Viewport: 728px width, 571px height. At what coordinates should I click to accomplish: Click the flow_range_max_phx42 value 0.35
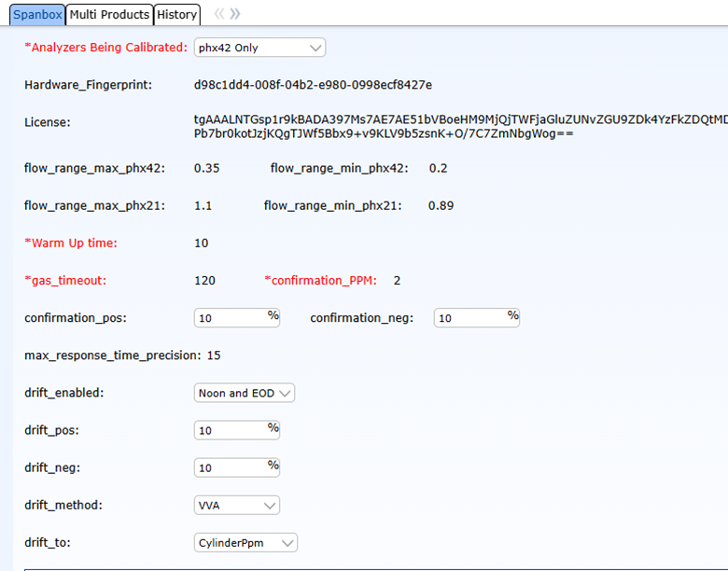207,169
